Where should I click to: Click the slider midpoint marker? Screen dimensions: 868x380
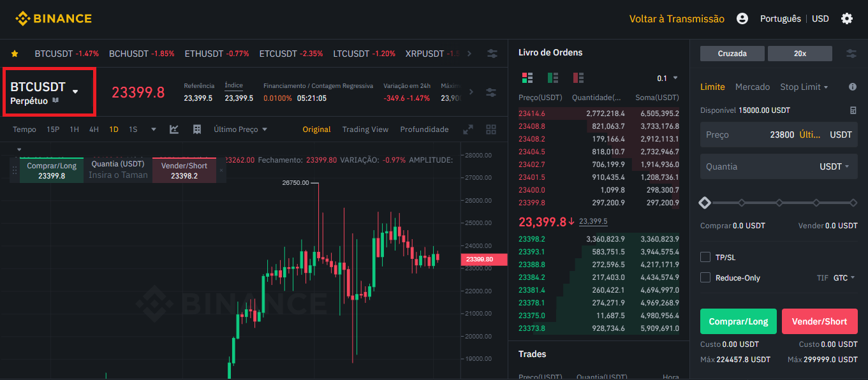point(779,203)
